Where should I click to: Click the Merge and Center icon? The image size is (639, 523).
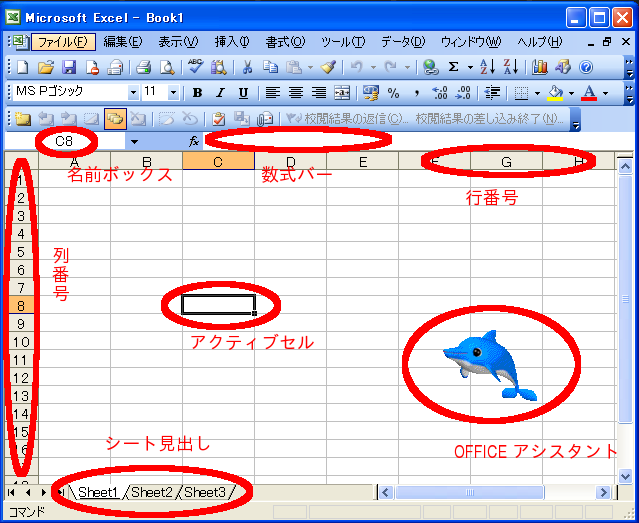(342, 92)
